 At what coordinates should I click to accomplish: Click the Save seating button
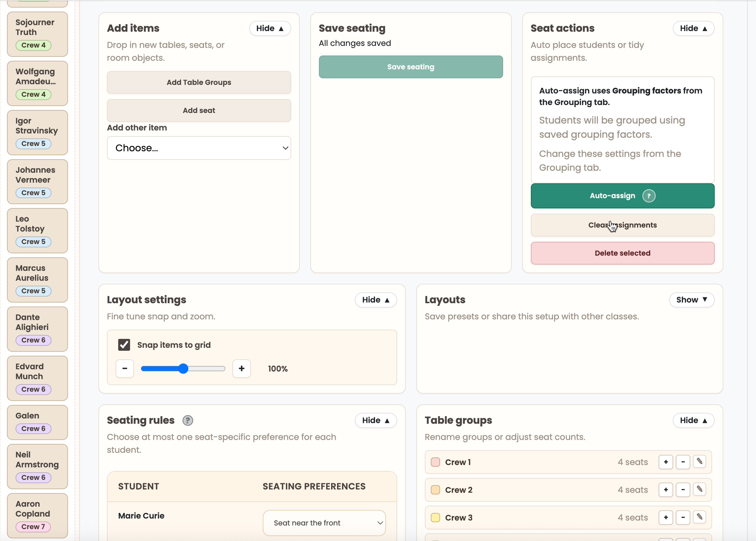[x=410, y=67]
